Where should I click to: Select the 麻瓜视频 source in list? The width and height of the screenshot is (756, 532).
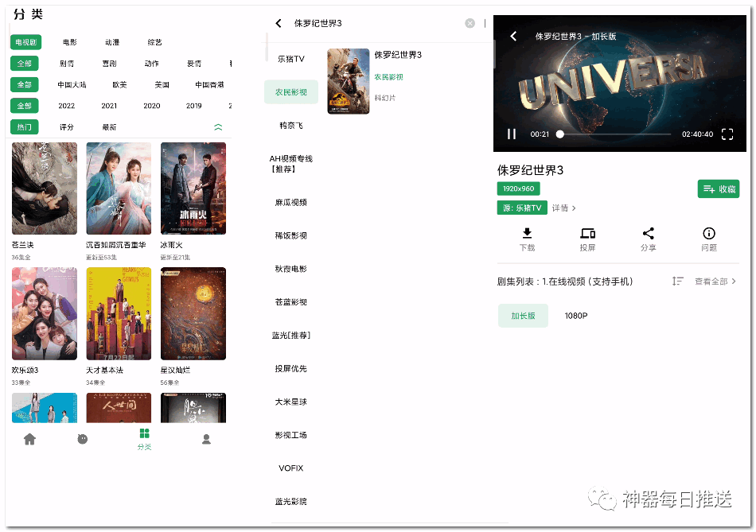point(291,203)
